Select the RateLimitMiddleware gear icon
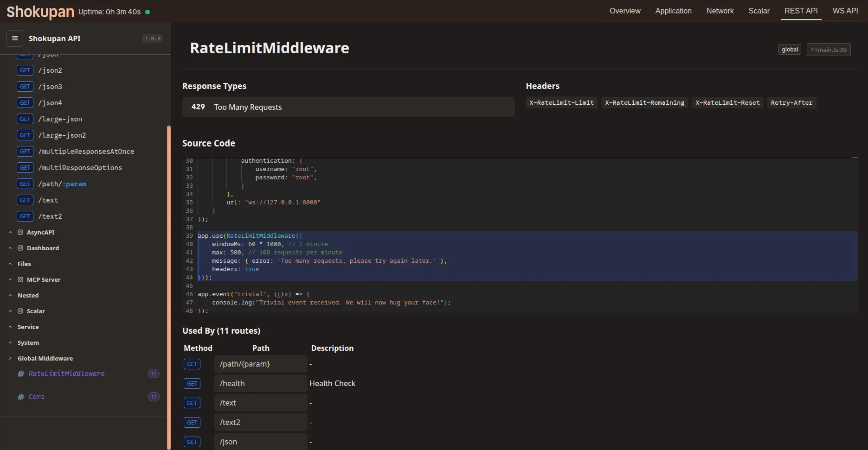The image size is (868, 450). point(20,374)
